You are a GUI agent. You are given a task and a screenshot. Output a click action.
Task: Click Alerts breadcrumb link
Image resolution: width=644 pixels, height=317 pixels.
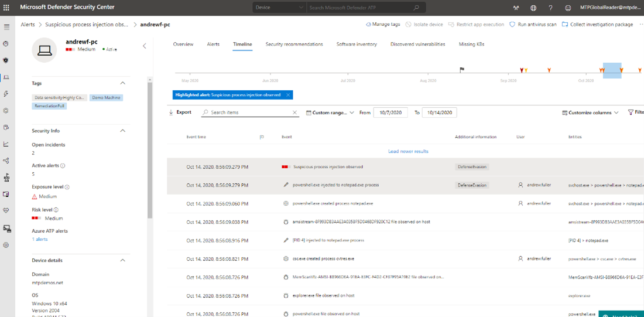[28, 24]
